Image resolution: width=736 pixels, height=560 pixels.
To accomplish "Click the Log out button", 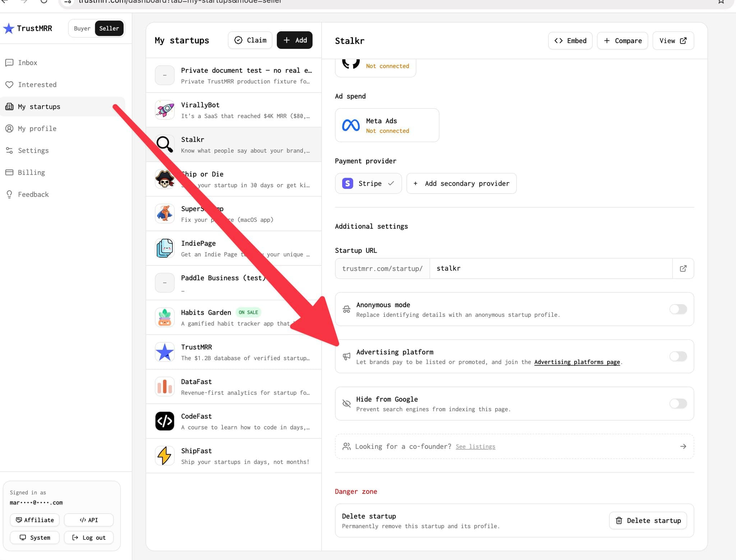I will [89, 537].
